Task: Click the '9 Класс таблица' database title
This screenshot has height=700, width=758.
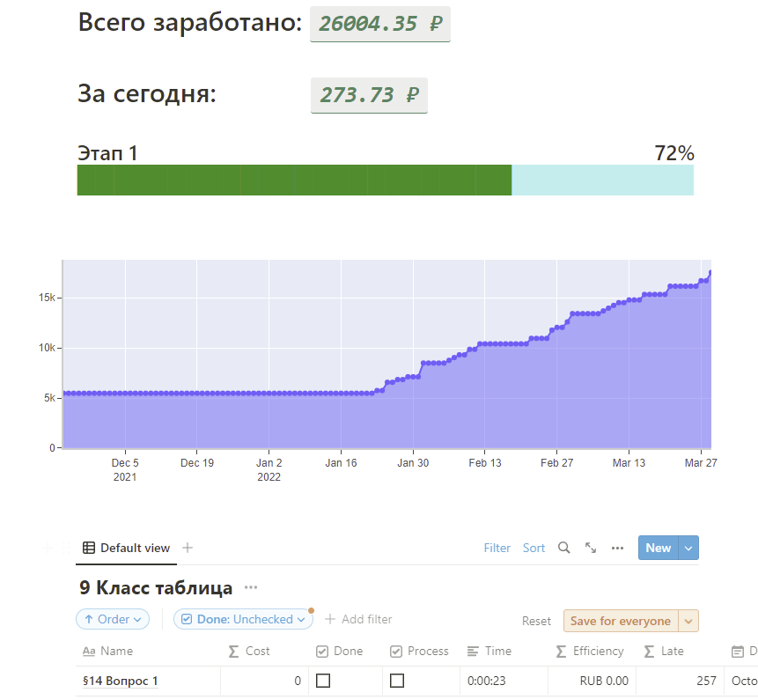Action: point(156,587)
